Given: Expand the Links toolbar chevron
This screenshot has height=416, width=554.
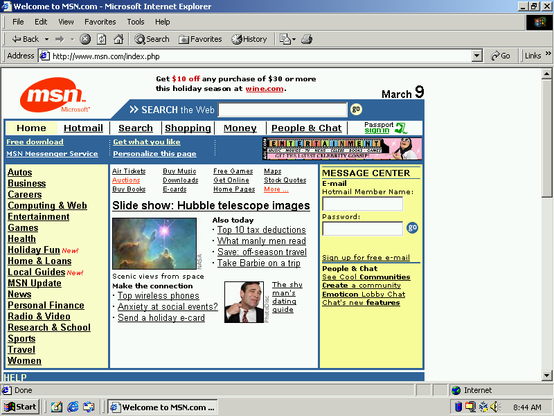Looking at the screenshot, I should pos(548,53).
